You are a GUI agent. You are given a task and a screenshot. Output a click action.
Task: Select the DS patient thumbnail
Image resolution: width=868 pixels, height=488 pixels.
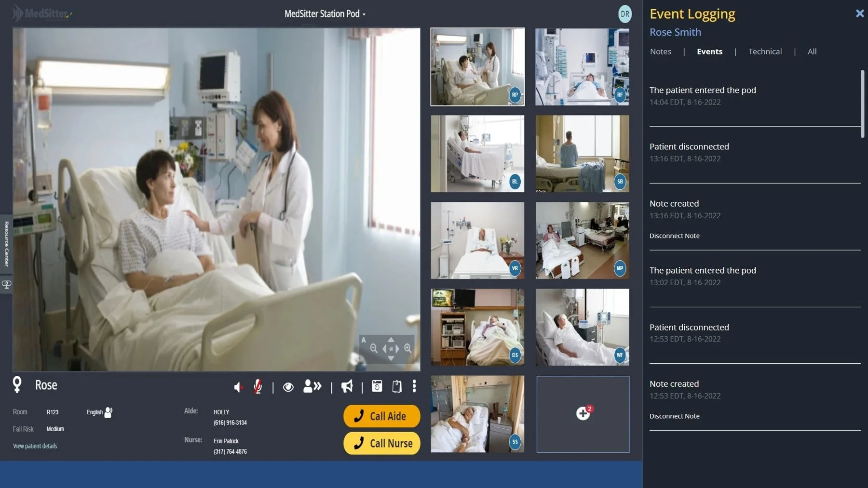click(477, 327)
